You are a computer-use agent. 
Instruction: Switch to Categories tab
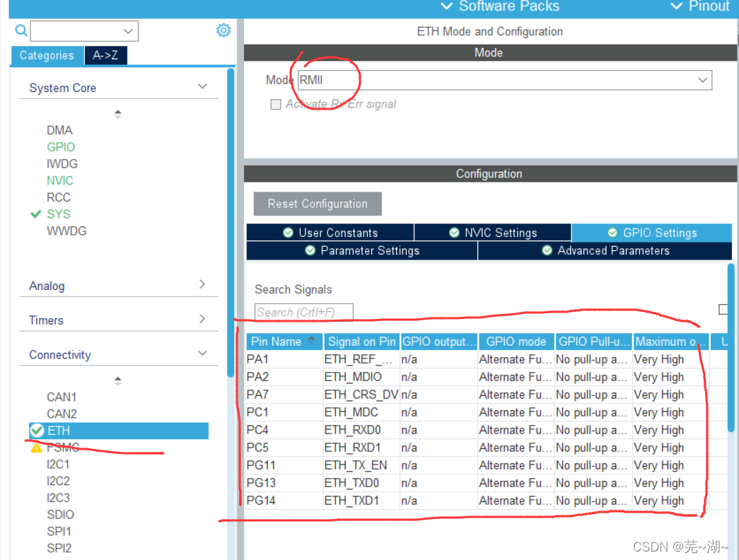point(47,55)
